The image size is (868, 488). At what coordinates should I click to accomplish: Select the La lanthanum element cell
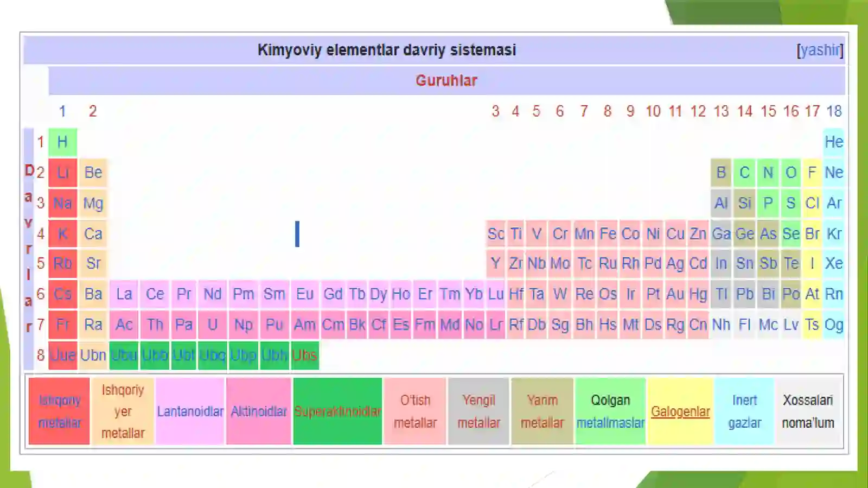(x=124, y=294)
